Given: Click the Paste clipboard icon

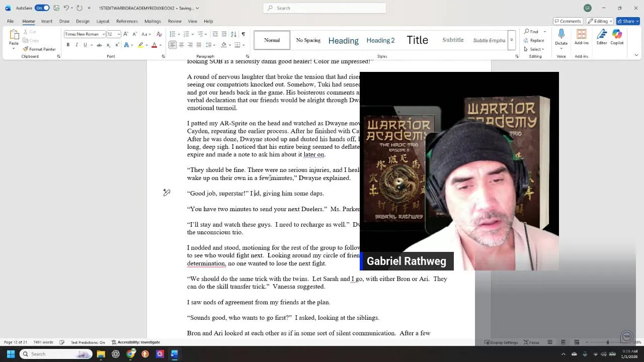Looking at the screenshot, I should [x=14, y=35].
